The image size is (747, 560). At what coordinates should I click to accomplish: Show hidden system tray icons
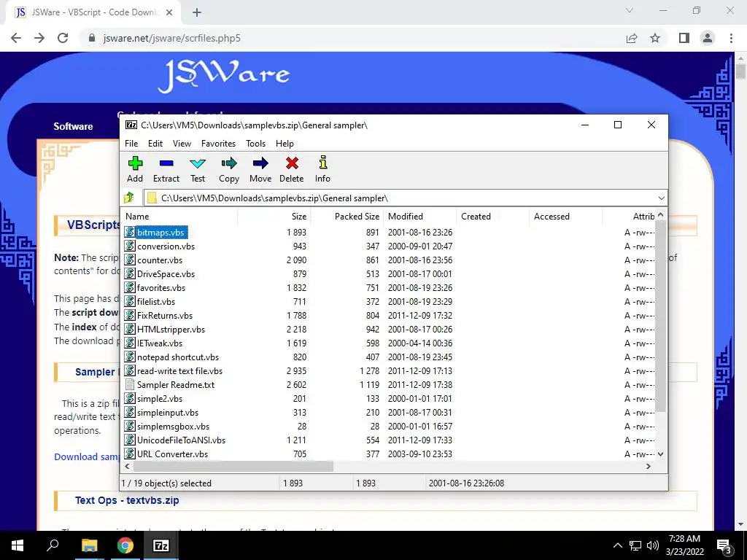click(617, 545)
